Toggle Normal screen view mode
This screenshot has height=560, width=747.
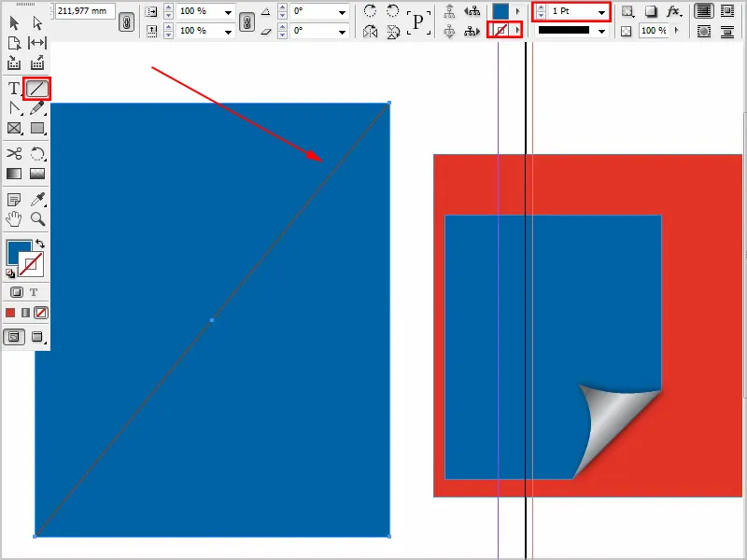(x=14, y=337)
